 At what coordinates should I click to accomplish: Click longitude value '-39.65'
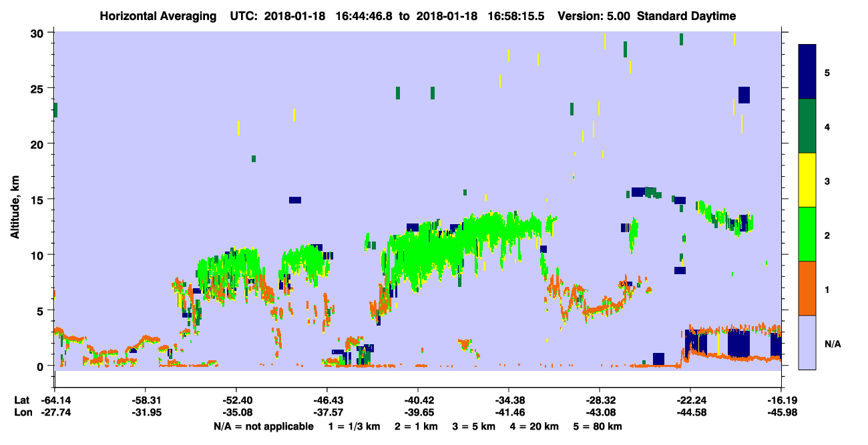tap(418, 413)
